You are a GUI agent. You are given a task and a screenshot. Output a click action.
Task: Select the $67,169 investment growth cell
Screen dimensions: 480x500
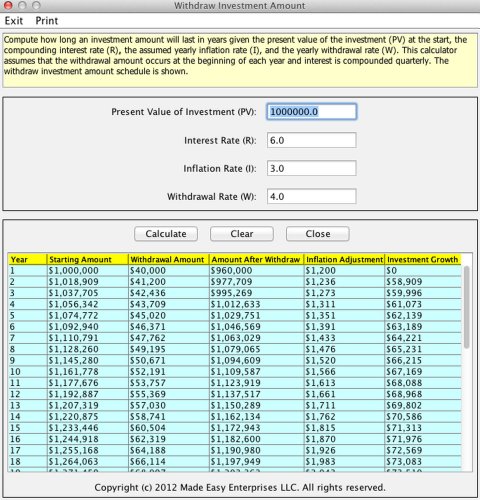pyautogui.click(x=423, y=371)
